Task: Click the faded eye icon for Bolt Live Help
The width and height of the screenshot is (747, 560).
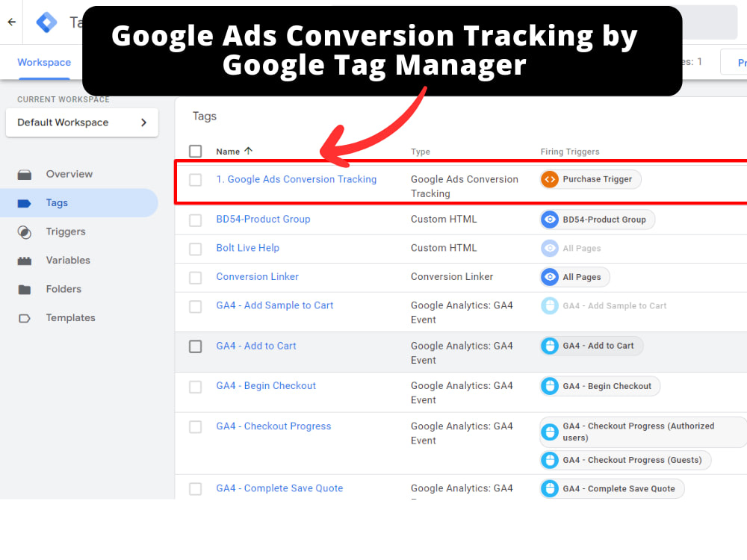Action: pos(550,248)
